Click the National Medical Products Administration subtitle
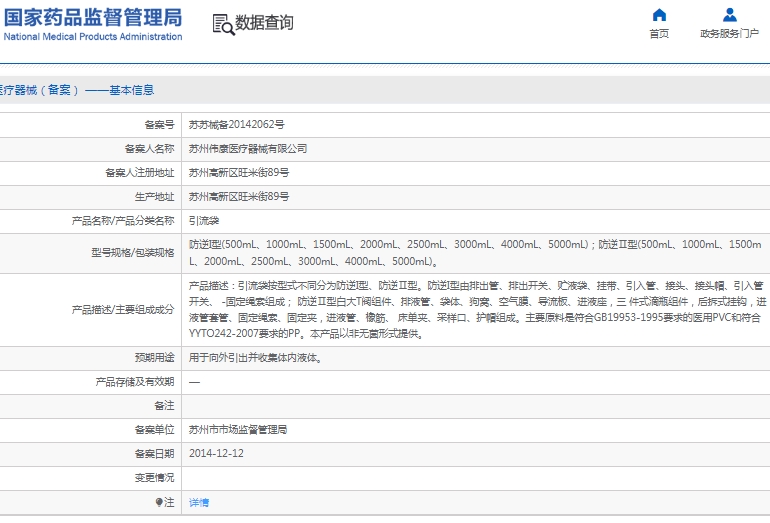The image size is (770, 523). tap(93, 37)
